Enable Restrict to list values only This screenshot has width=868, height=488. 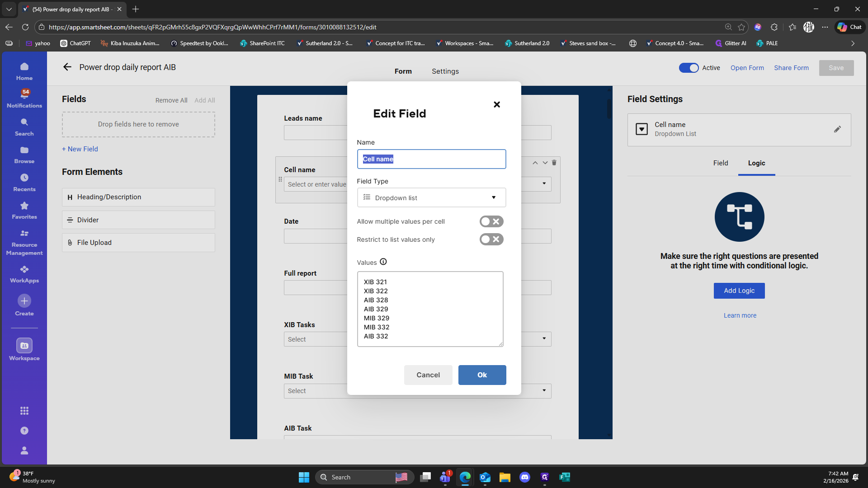click(x=491, y=239)
